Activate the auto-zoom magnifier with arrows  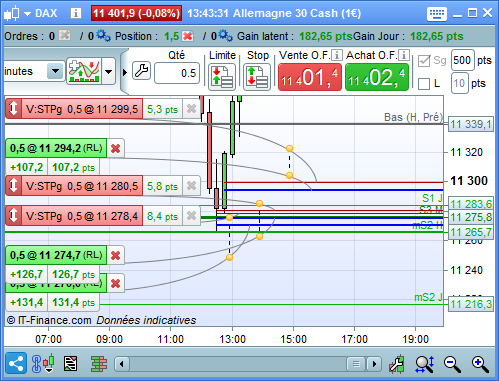point(425,364)
